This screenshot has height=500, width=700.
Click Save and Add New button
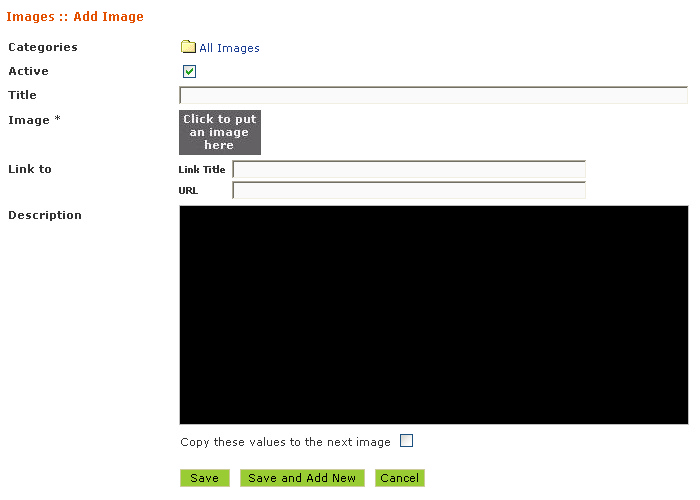click(x=302, y=478)
